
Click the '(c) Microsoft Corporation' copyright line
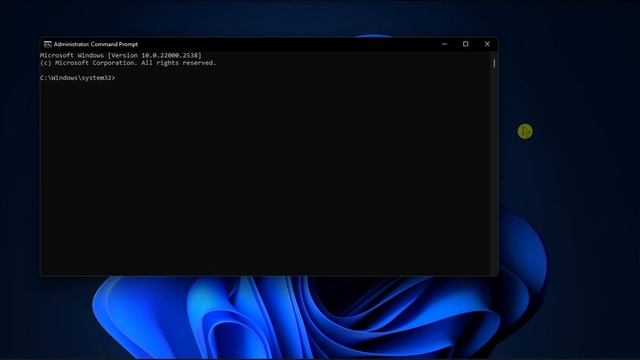128,63
